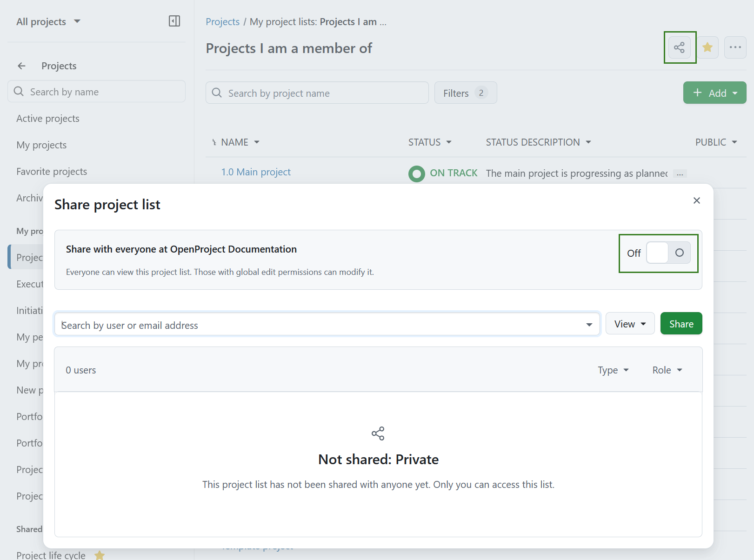Viewport: 754px width, 560px height.
Task: Open the Role filter dropdown
Action: click(667, 370)
